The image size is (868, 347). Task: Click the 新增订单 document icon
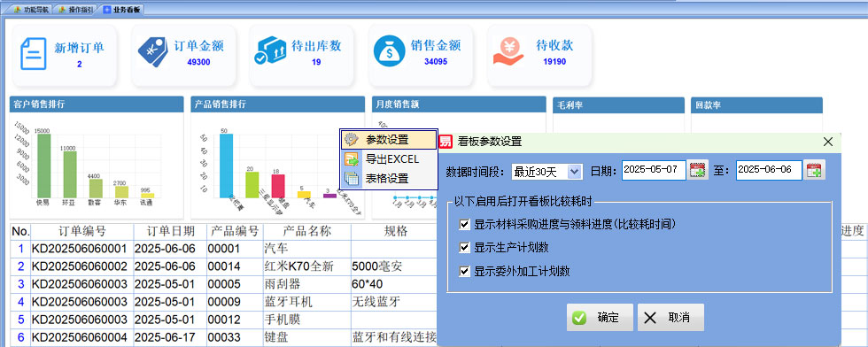tap(34, 54)
